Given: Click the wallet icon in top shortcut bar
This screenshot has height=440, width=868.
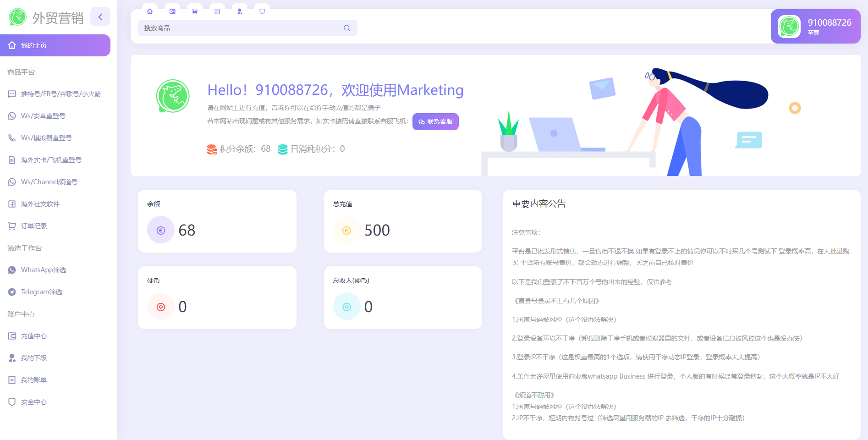Looking at the screenshot, I should pyautogui.click(x=172, y=11).
